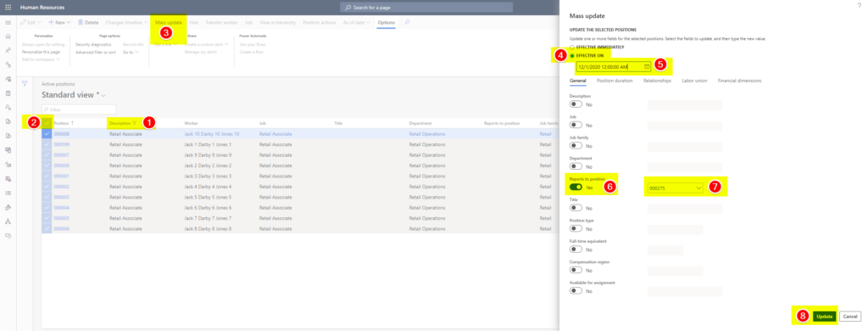This screenshot has width=868, height=331.
Task: Toggle the select-all checkbox in grid header
Action: pyautogui.click(x=47, y=123)
